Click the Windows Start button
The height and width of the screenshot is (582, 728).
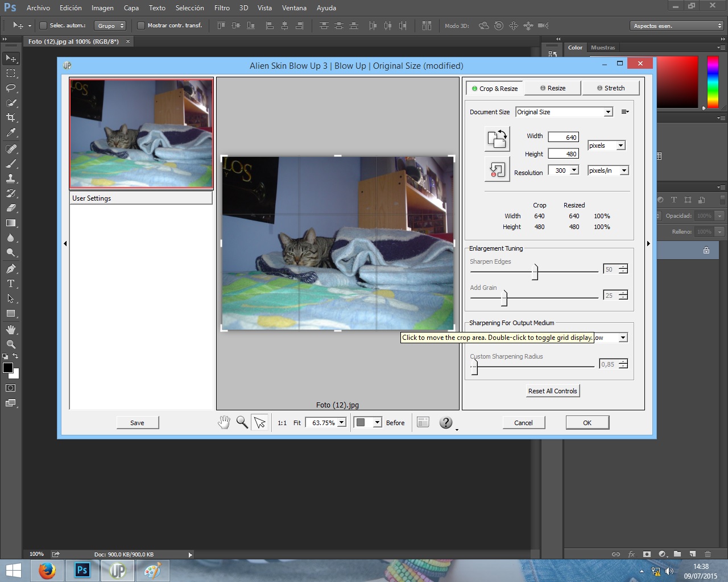[14, 570]
